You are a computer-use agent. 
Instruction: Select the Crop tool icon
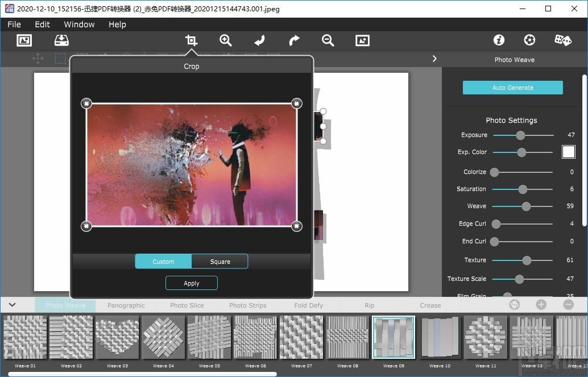(191, 40)
